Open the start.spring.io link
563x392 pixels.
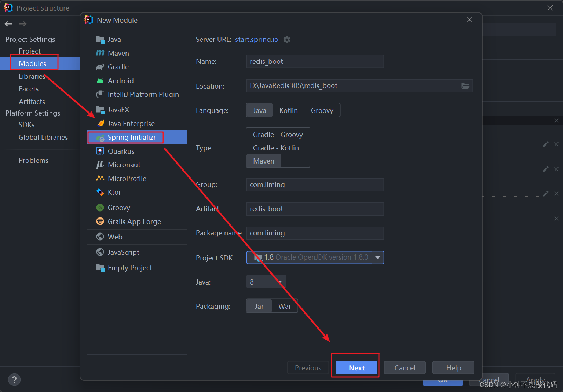[257, 39]
